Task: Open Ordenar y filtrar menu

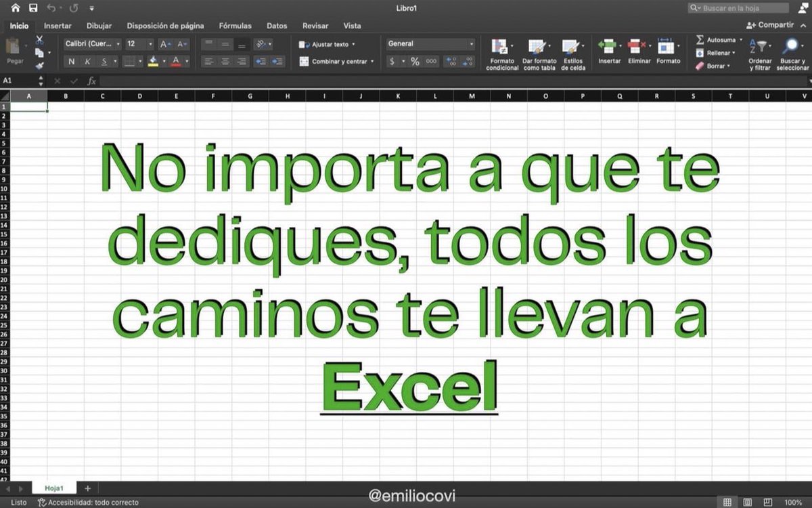Action: point(760,54)
